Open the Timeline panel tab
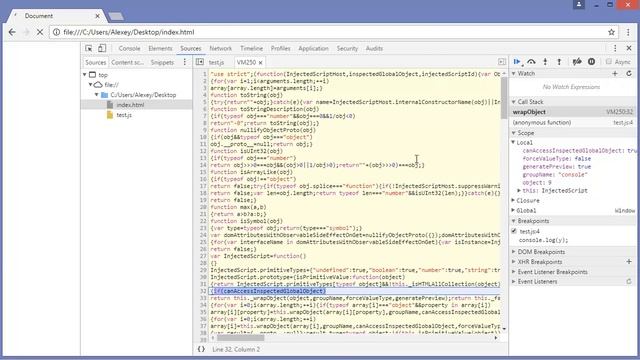 pyautogui.click(x=251, y=48)
